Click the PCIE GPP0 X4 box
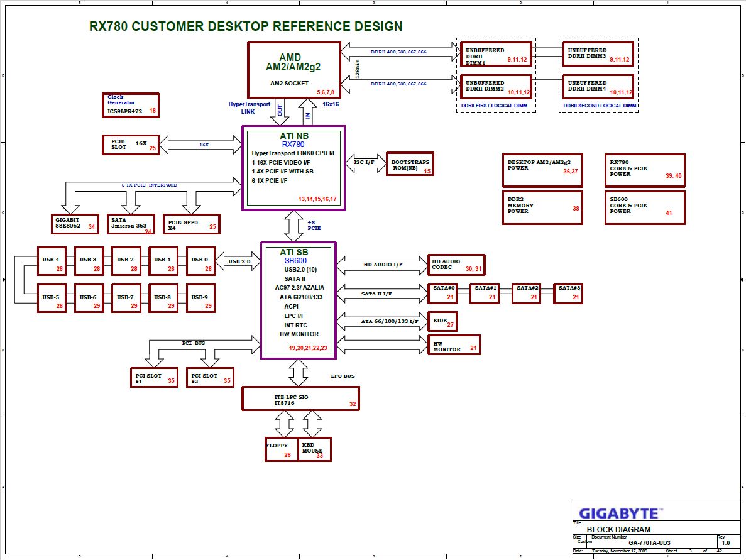Viewport: 746px width, 560px height. pyautogui.click(x=191, y=224)
